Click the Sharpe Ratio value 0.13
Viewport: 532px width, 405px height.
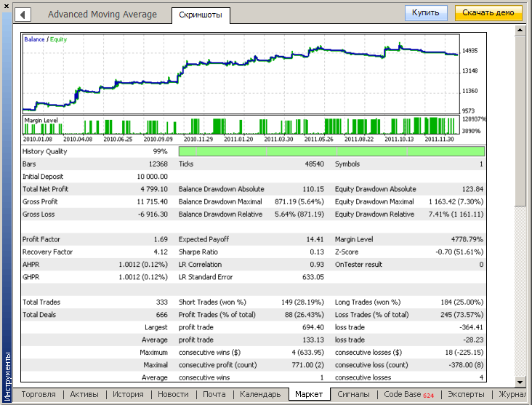(317, 252)
